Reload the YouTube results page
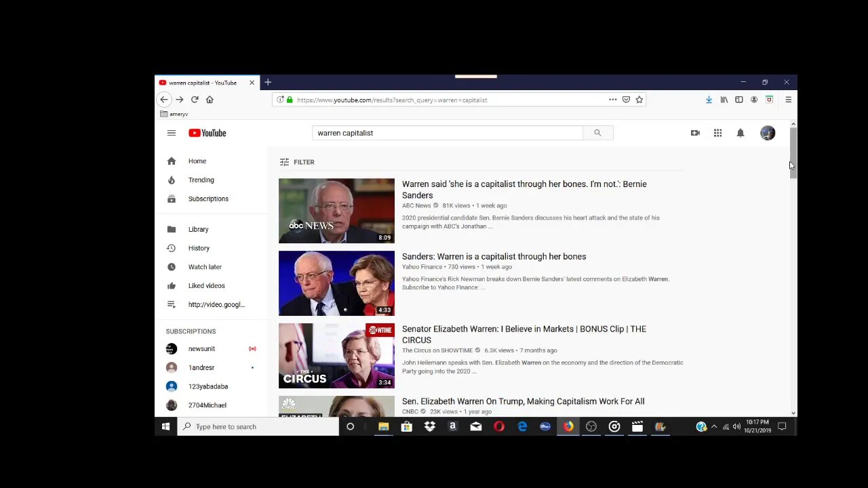 tap(195, 100)
